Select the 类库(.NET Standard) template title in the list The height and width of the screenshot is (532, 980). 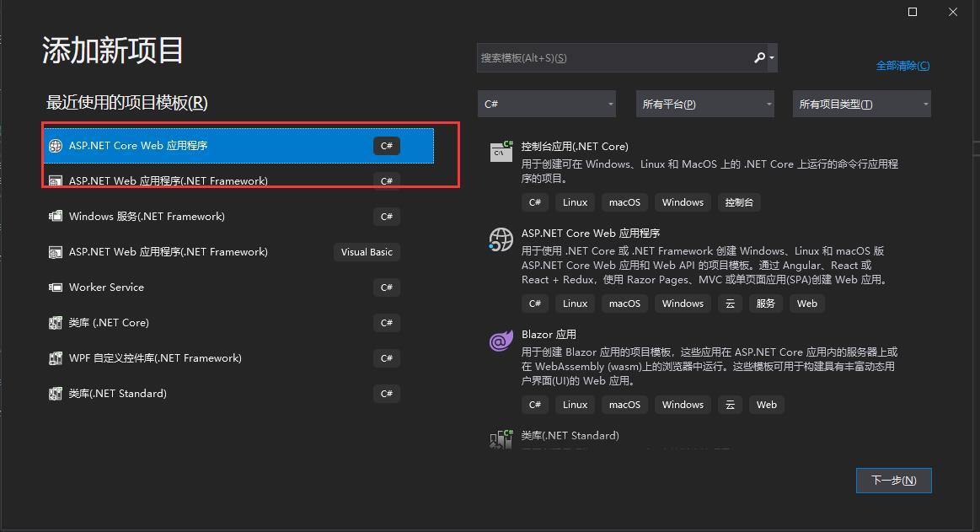pos(570,436)
